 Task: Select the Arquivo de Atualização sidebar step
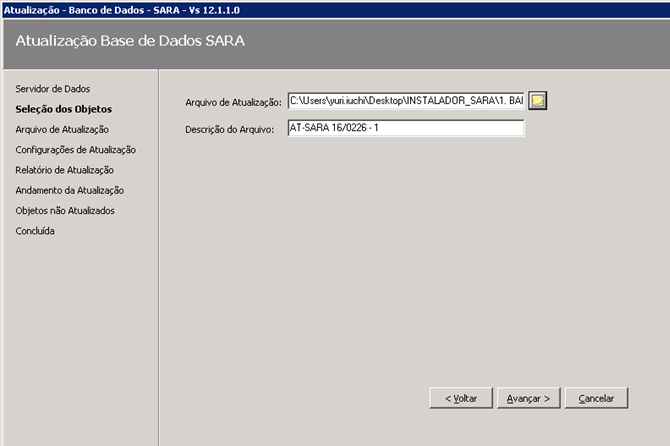pyautogui.click(x=62, y=129)
